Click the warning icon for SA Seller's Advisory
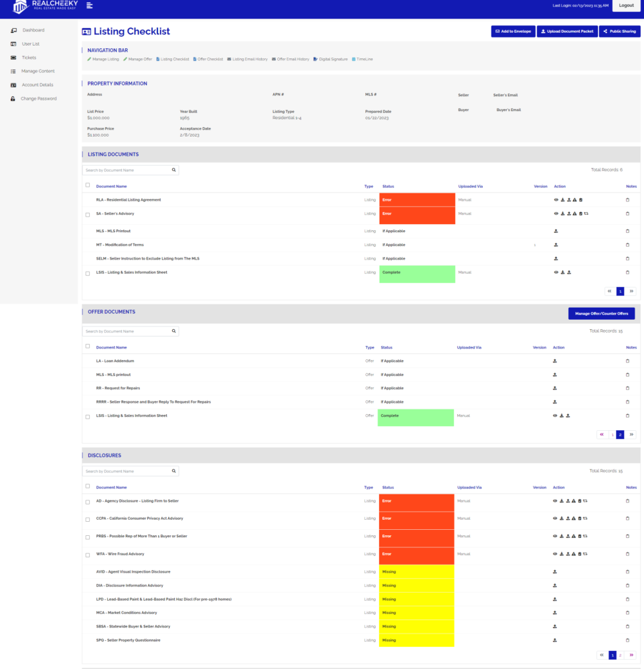Screen dimensions: 644x669 574,214
